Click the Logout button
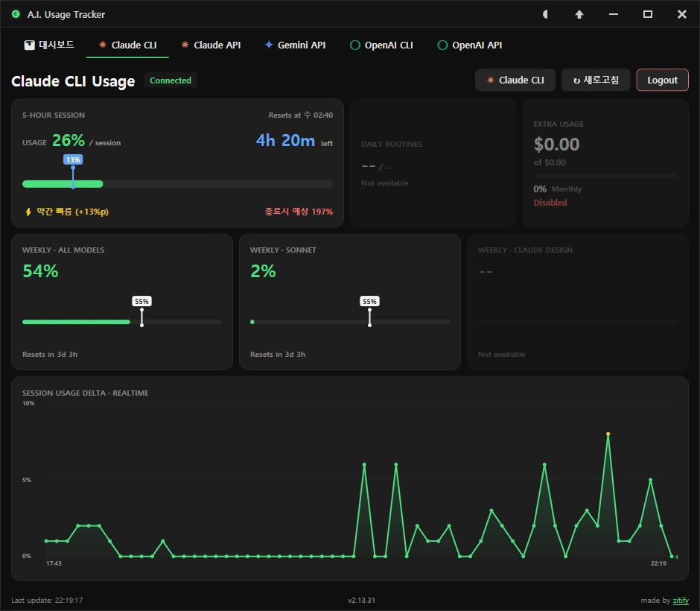 (x=662, y=80)
